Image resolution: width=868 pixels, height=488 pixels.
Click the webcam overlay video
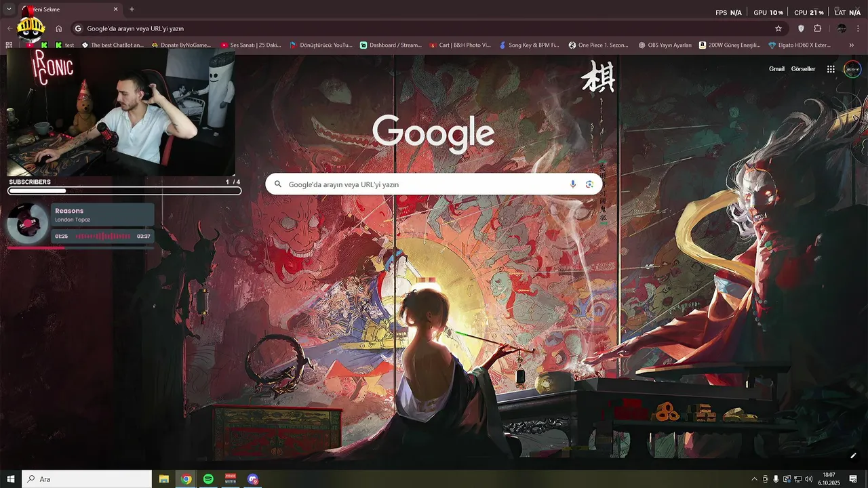[121, 113]
